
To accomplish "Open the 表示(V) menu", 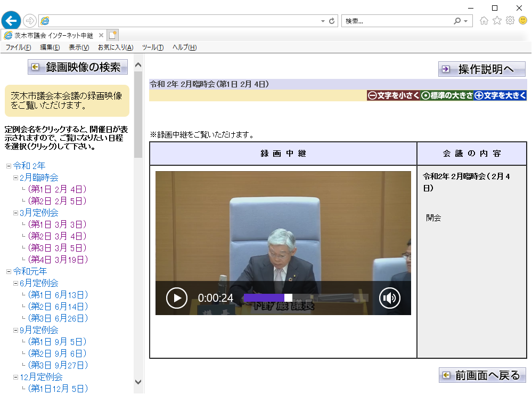I will click(79, 47).
